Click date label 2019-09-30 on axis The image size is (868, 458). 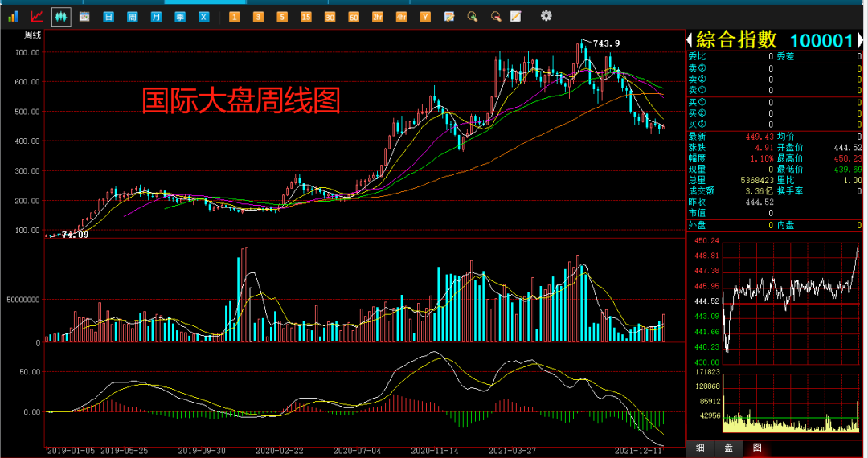point(202,451)
